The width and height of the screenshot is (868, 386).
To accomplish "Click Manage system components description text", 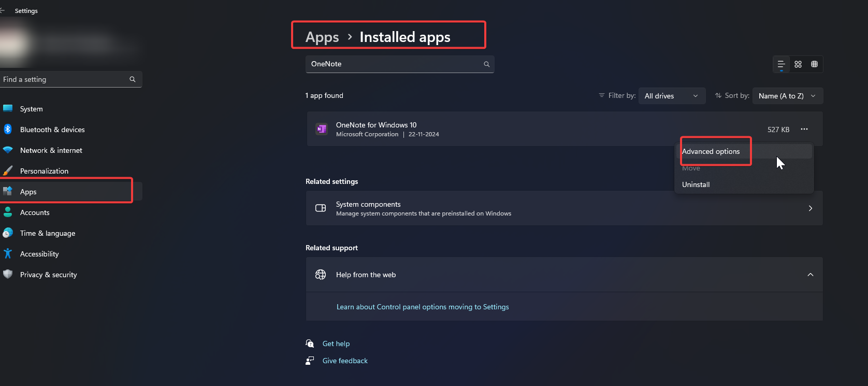I will point(424,213).
